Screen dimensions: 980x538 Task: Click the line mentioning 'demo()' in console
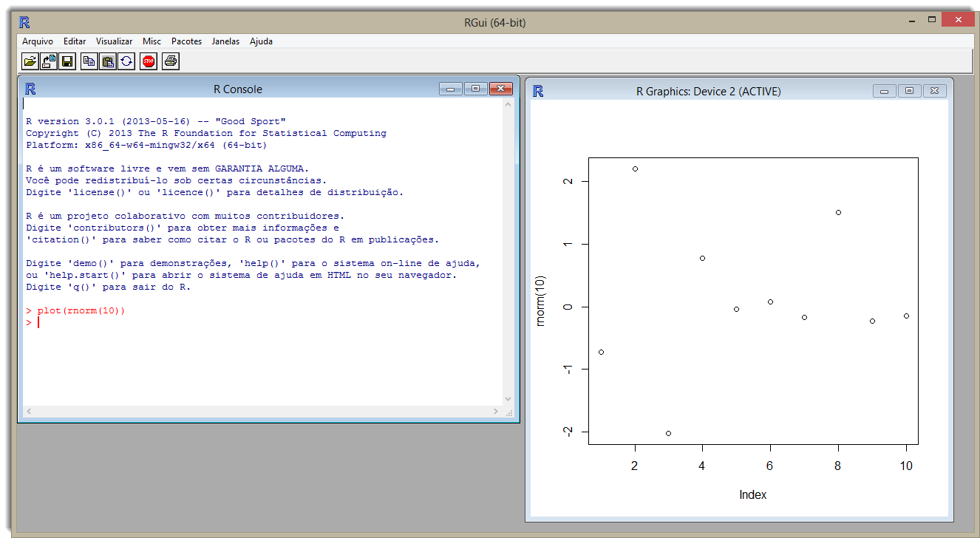(253, 263)
